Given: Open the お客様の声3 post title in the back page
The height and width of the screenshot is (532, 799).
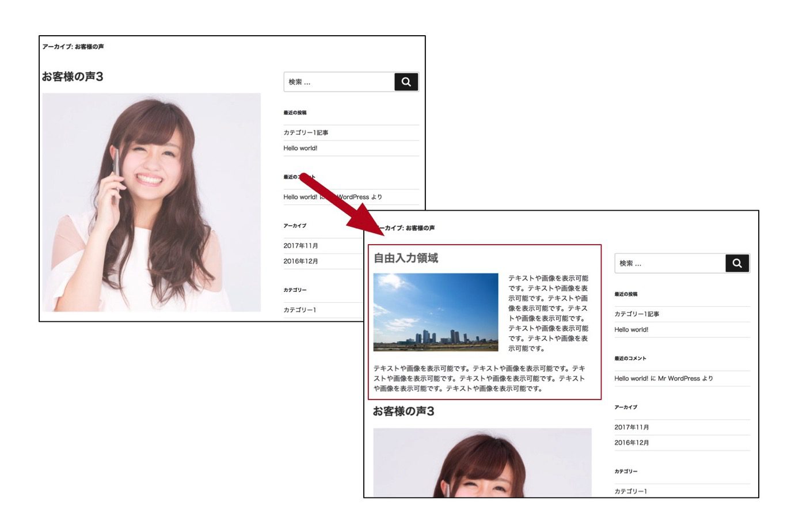Looking at the screenshot, I should point(73,77).
